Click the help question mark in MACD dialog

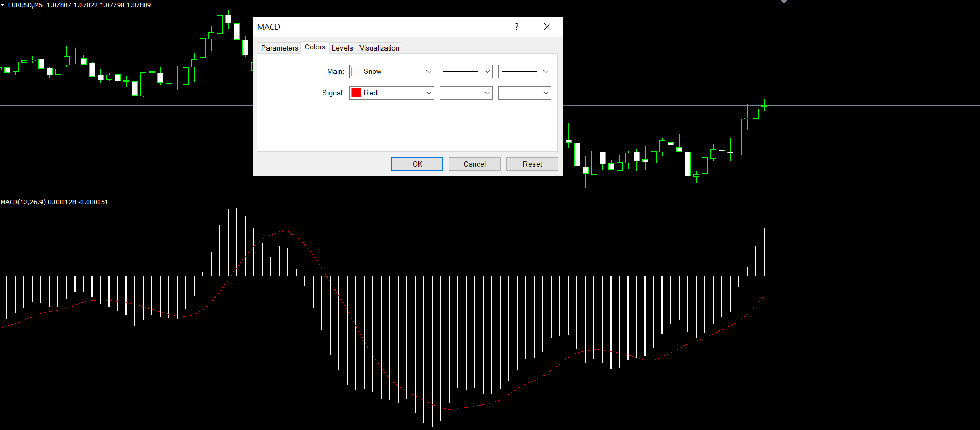tap(517, 27)
